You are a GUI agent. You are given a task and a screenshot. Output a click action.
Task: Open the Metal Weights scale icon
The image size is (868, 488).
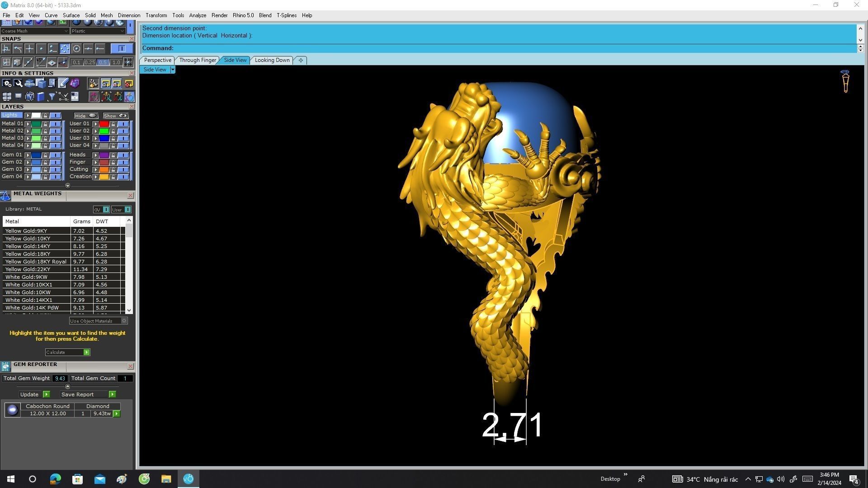point(5,196)
